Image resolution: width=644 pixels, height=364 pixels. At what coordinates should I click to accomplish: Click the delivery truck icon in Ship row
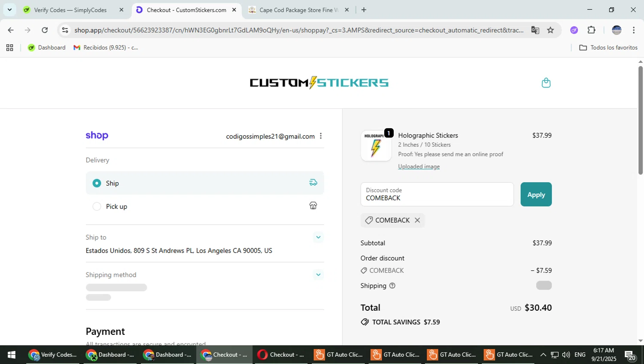click(x=313, y=183)
